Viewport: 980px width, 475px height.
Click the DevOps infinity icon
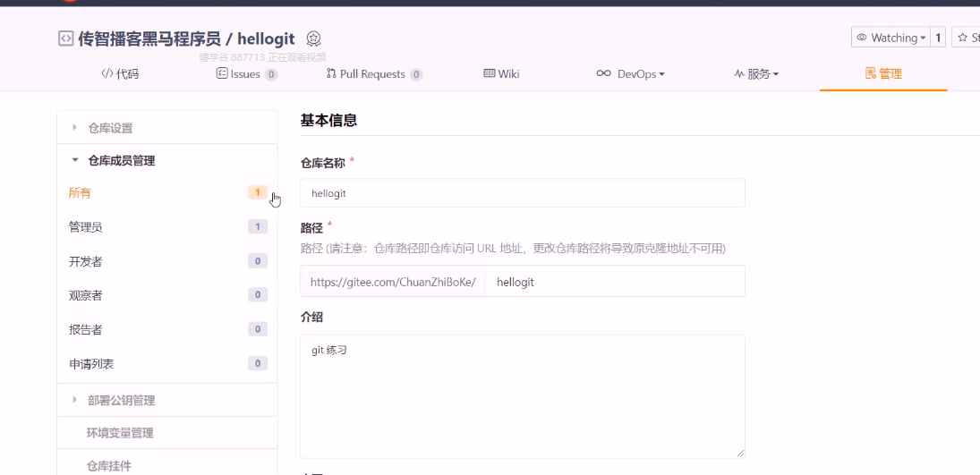603,73
